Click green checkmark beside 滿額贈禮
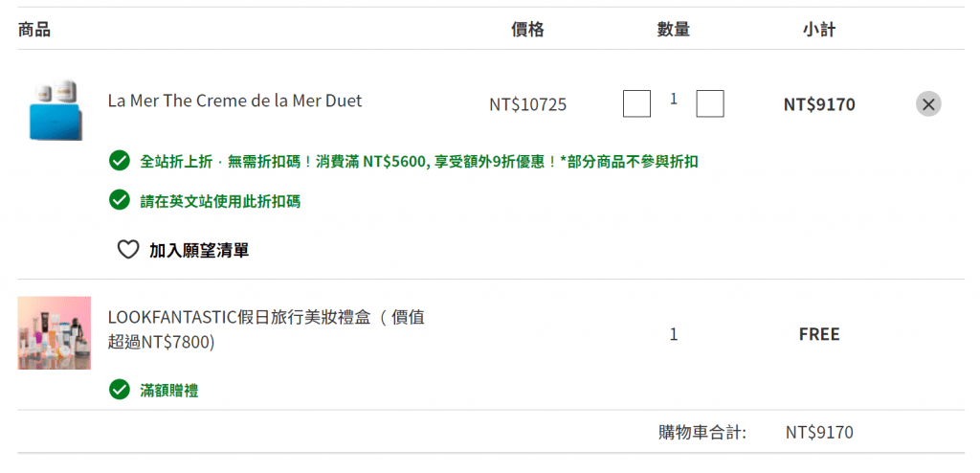Viewport: 980px width, 473px height. click(x=120, y=390)
